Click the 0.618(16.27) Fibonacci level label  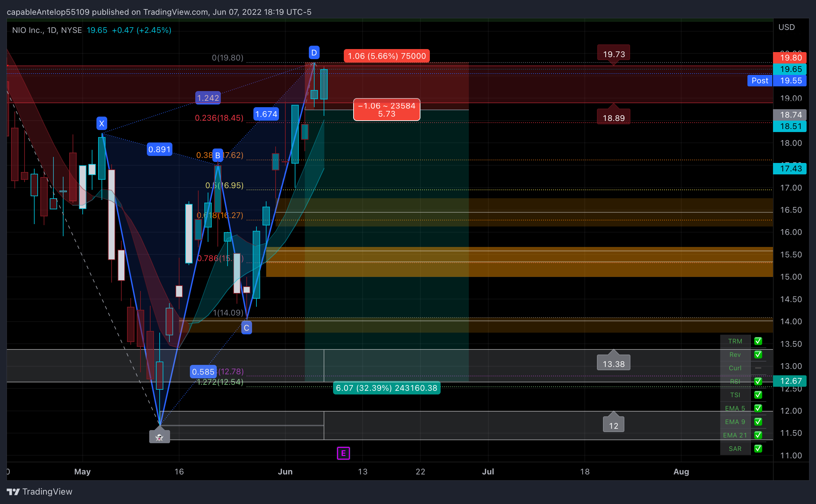[x=220, y=215]
